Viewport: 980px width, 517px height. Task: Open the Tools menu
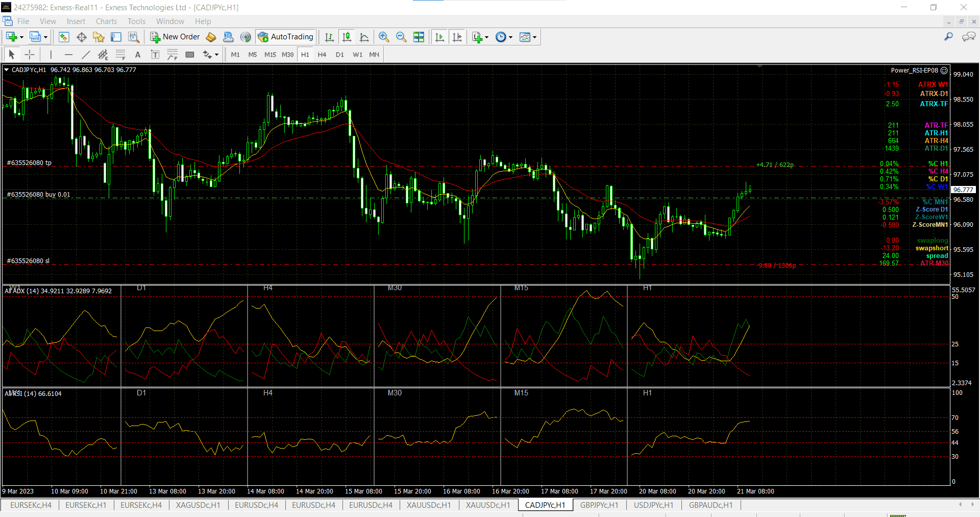pyautogui.click(x=136, y=21)
